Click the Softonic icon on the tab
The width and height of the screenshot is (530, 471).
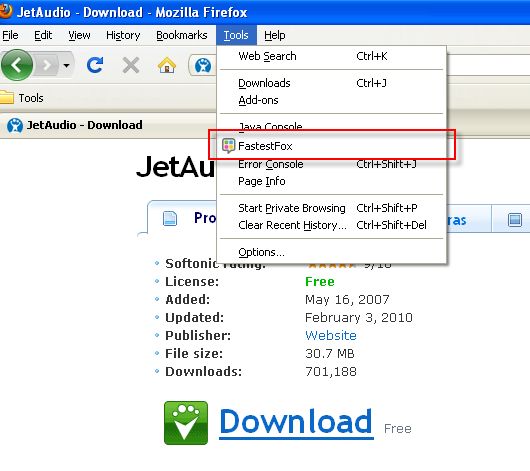tap(15, 125)
